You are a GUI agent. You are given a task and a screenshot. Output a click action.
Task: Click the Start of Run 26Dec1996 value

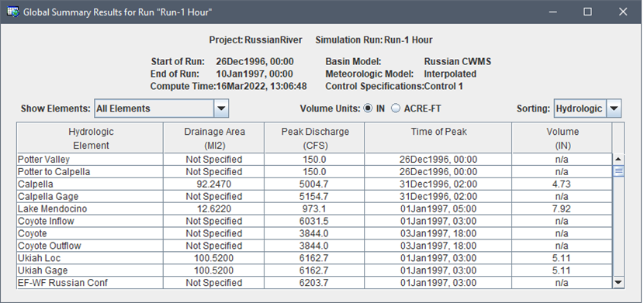(x=254, y=62)
